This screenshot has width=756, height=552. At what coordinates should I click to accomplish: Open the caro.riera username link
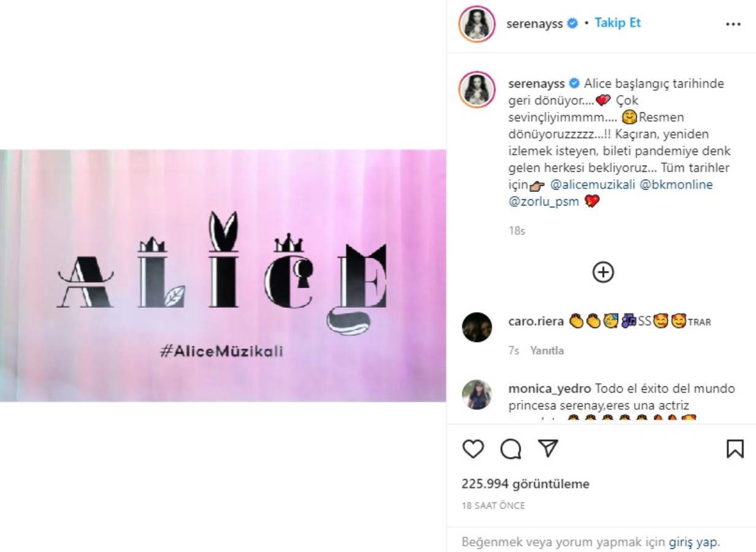click(536, 321)
